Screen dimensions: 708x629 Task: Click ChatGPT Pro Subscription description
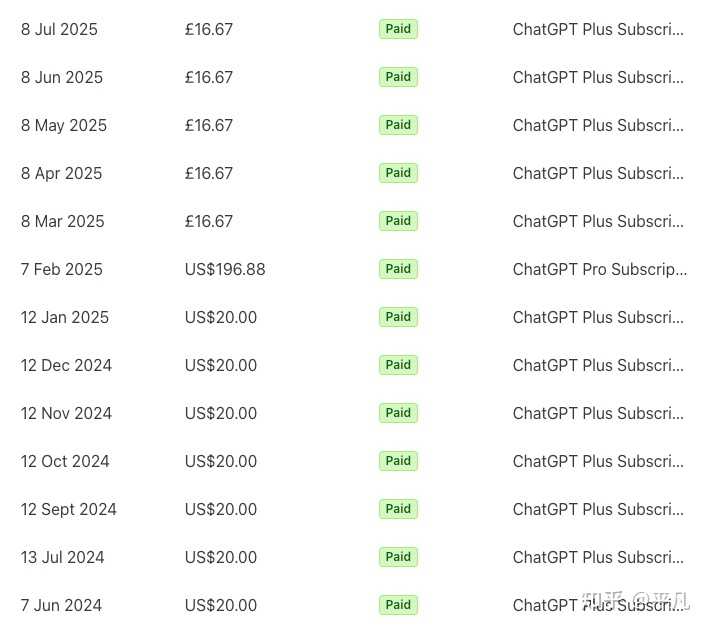coord(599,269)
